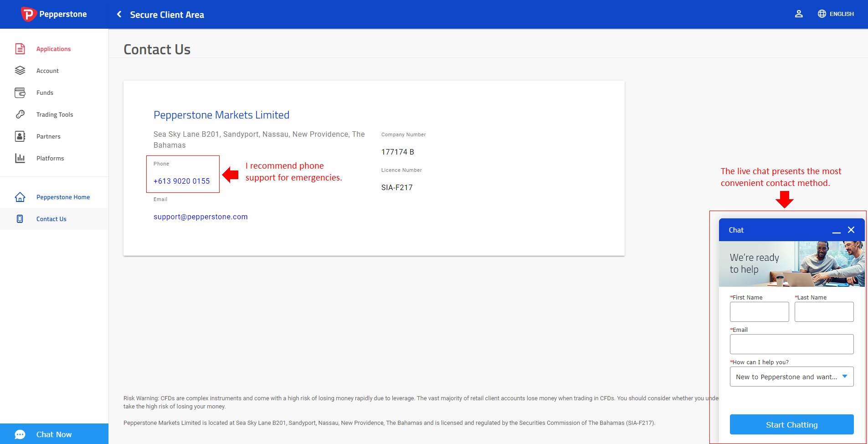This screenshot has height=444, width=868.
Task: Go back using the header chevron arrow
Action: (x=119, y=14)
